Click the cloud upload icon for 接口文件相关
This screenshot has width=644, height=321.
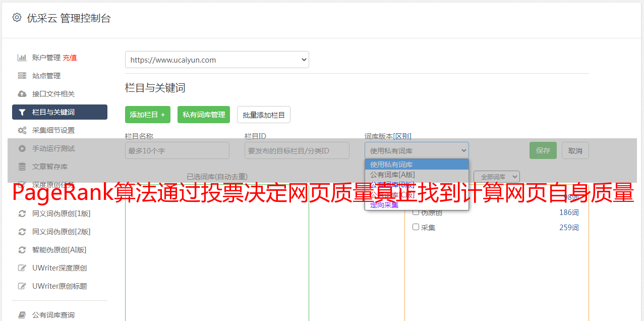pos(22,94)
